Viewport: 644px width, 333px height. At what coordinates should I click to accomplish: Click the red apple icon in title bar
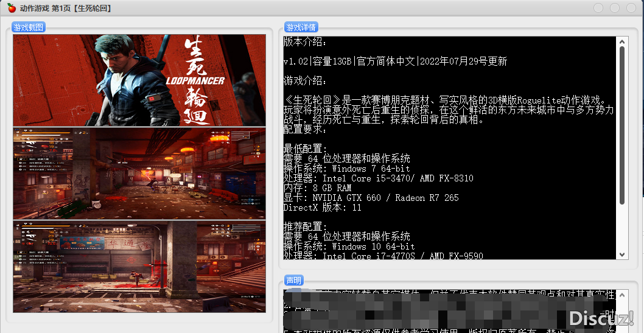pos(11,8)
